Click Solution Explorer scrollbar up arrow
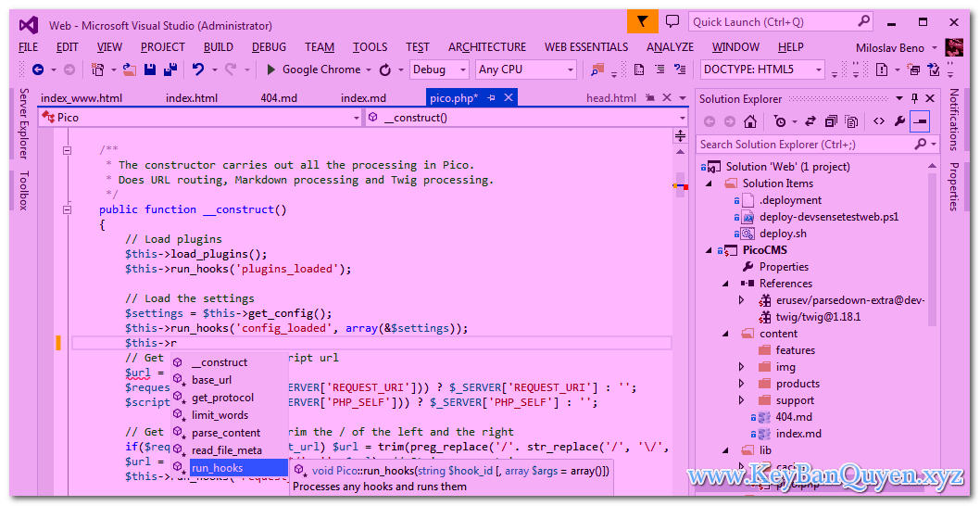Screen dimensions: 980x506 (933, 167)
